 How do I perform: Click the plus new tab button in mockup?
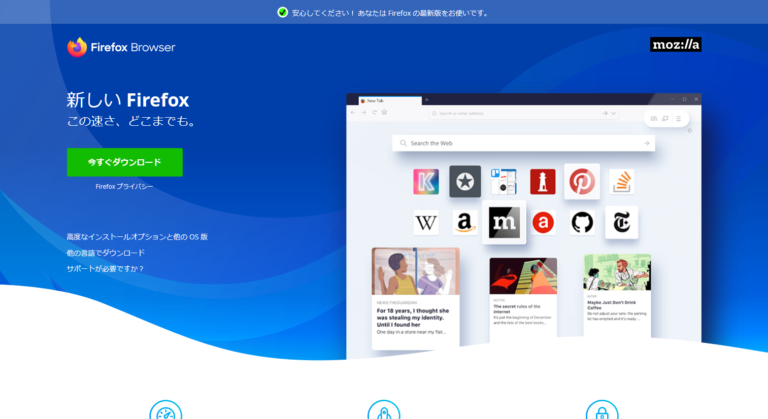tap(427, 100)
